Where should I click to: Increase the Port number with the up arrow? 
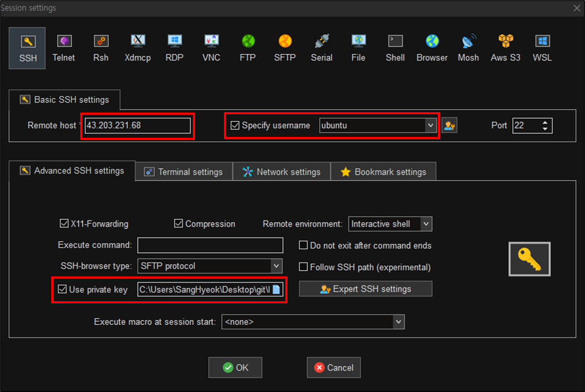pos(545,122)
